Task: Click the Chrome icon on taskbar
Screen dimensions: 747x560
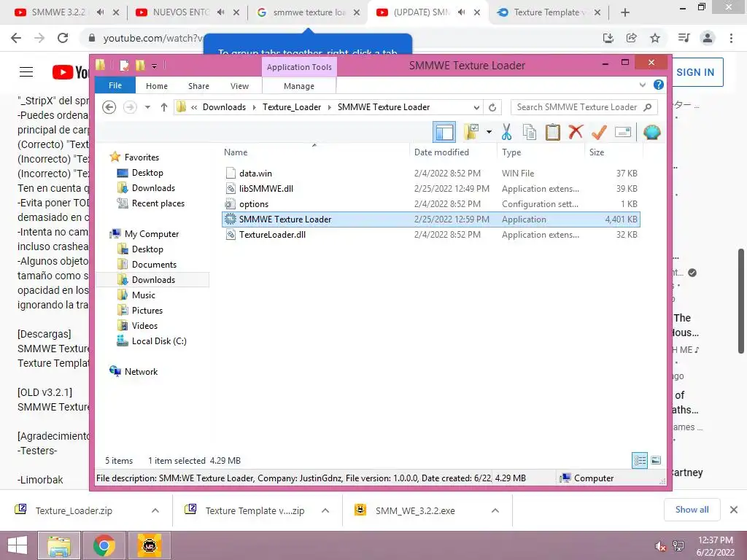Action: pos(104,545)
